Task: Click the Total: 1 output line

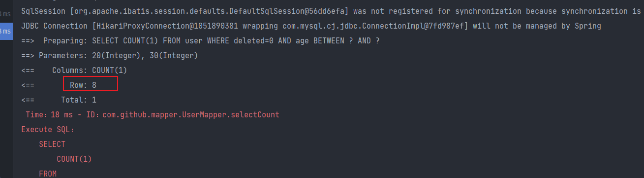Action: tap(79, 100)
